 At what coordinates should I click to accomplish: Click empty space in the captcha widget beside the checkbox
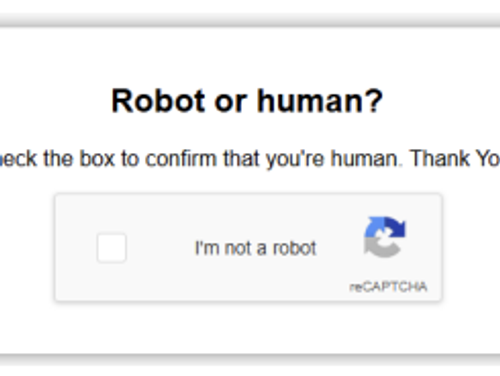click(x=160, y=248)
